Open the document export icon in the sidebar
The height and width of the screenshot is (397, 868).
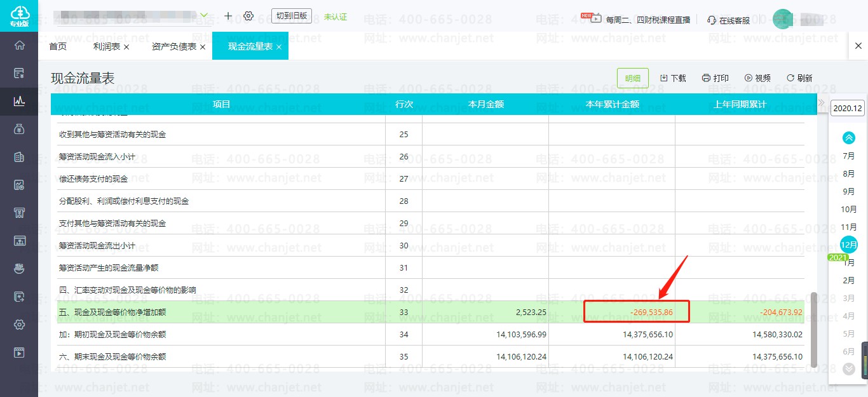pyautogui.click(x=19, y=297)
